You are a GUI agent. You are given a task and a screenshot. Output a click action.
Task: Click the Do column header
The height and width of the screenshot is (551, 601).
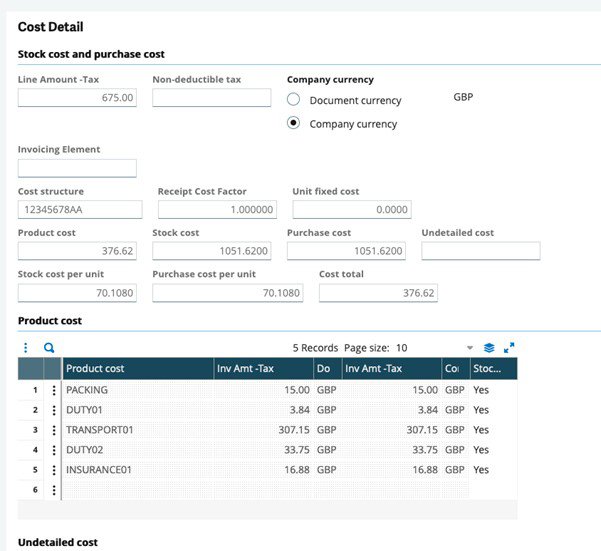coord(327,369)
